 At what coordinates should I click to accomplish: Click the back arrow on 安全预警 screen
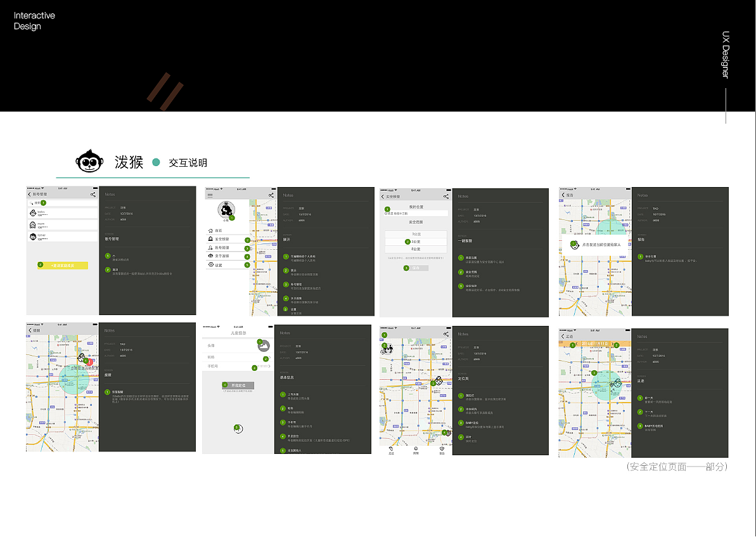(383, 197)
